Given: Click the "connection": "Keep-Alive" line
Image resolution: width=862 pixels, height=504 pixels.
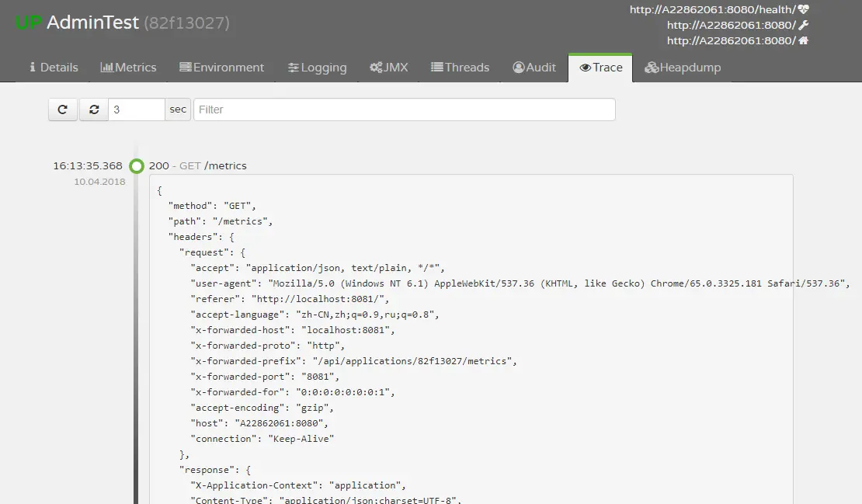Looking at the screenshot, I should (x=262, y=439).
